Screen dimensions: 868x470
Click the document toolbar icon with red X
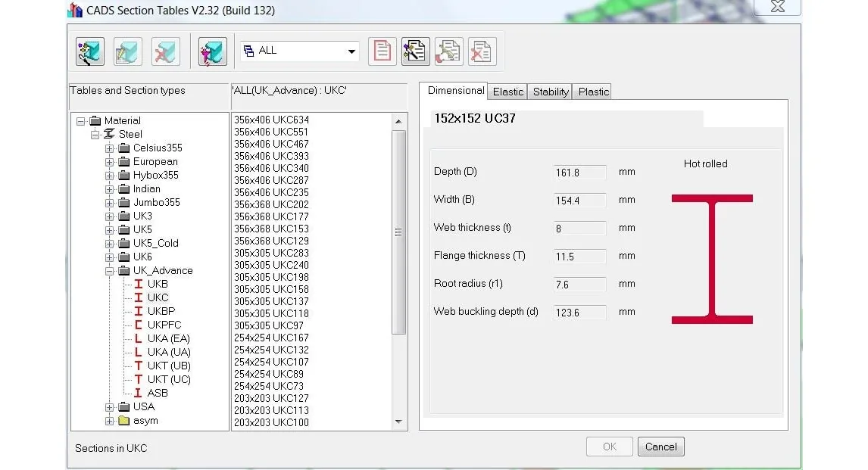click(x=482, y=51)
